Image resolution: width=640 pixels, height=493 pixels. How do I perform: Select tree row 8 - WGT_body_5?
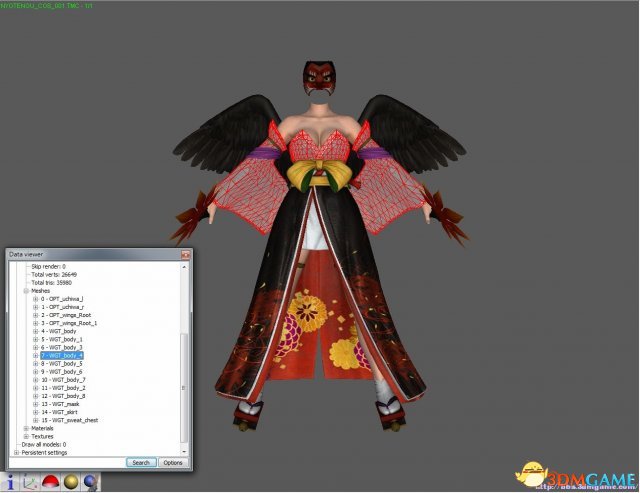pos(62,364)
